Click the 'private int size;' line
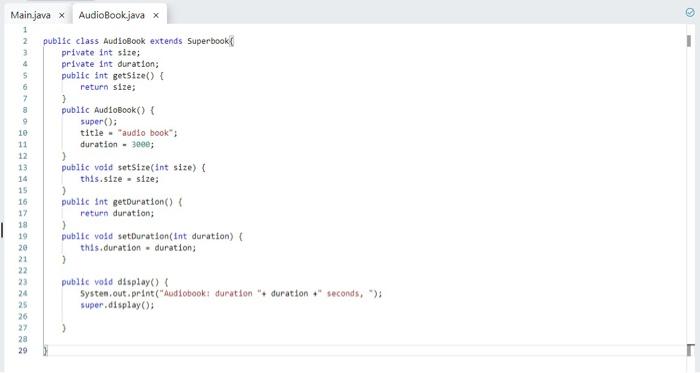Screen dimensions: 700x373 pyautogui.click(x=101, y=53)
